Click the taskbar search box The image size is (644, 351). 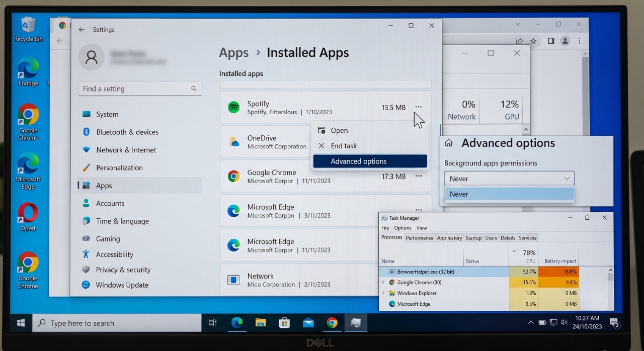coord(117,323)
